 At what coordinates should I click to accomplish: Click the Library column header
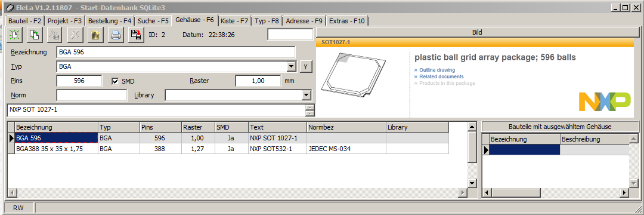pos(417,127)
